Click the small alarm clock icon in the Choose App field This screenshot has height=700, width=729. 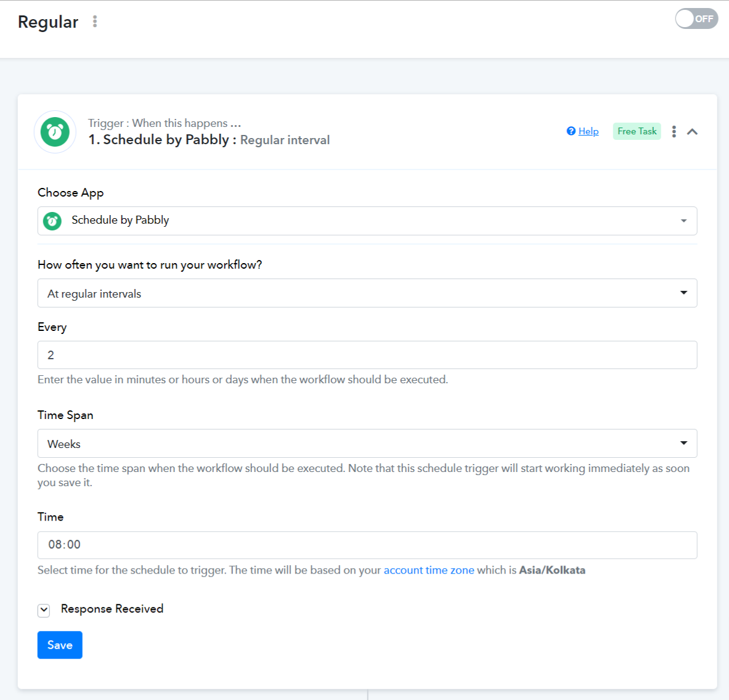pyautogui.click(x=52, y=221)
